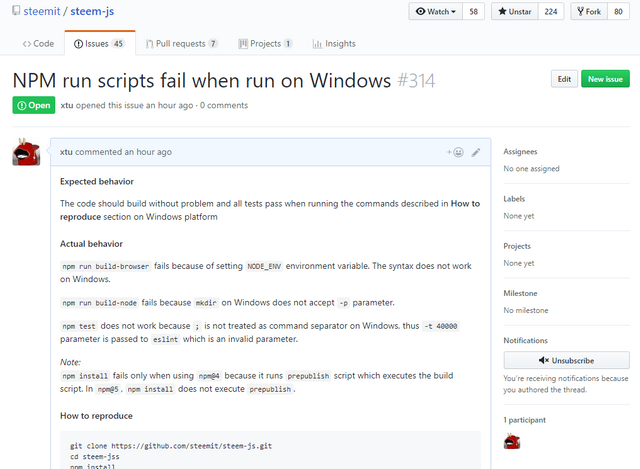Click the xtu avatar beside the comment
Image resolution: width=640 pixels, height=469 pixels.
[x=27, y=152]
